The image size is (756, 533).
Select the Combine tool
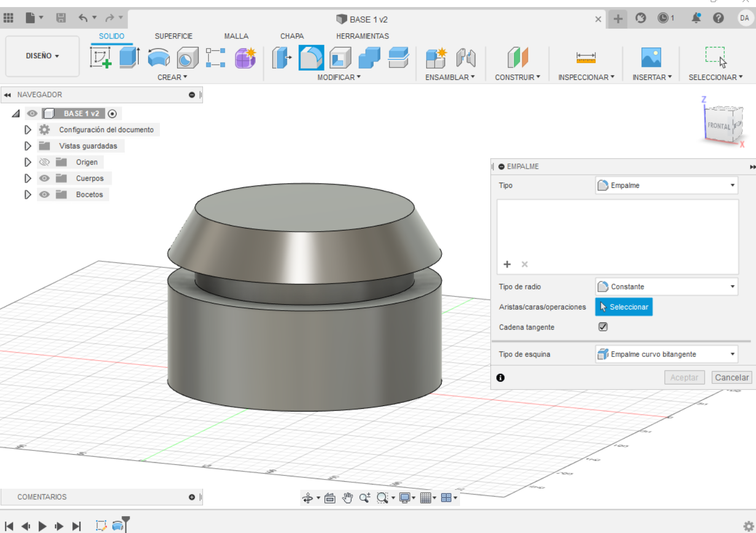369,57
